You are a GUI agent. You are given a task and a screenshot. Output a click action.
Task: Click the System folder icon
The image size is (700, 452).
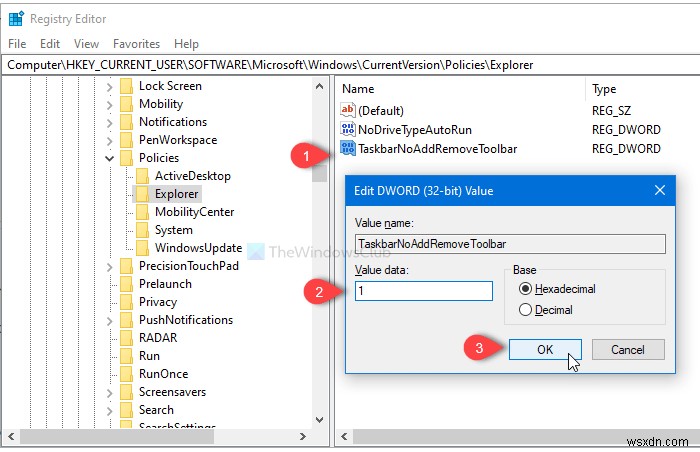(x=142, y=230)
